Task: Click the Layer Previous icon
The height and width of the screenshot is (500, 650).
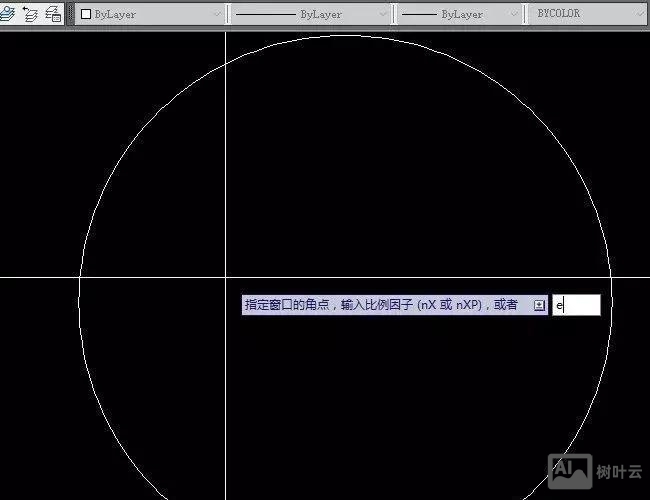Action: point(30,14)
